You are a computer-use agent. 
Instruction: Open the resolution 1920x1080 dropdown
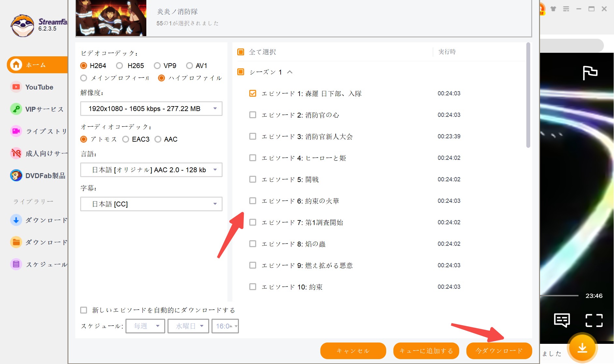point(151,109)
